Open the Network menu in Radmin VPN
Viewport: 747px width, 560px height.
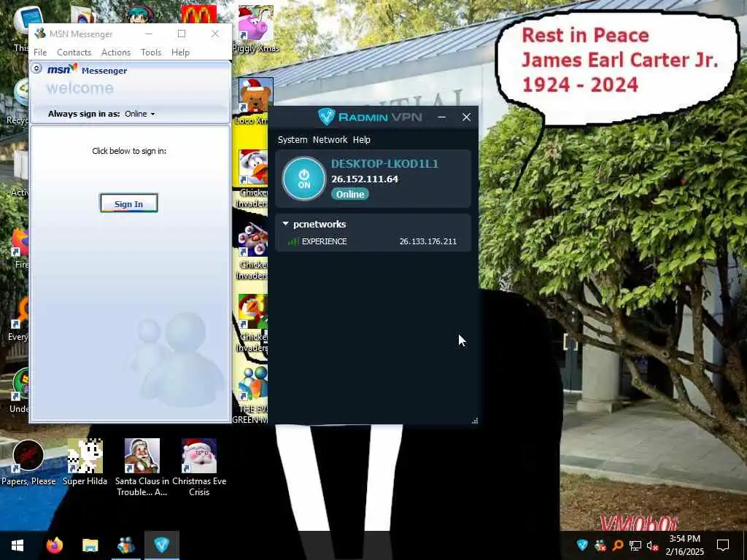coord(330,139)
